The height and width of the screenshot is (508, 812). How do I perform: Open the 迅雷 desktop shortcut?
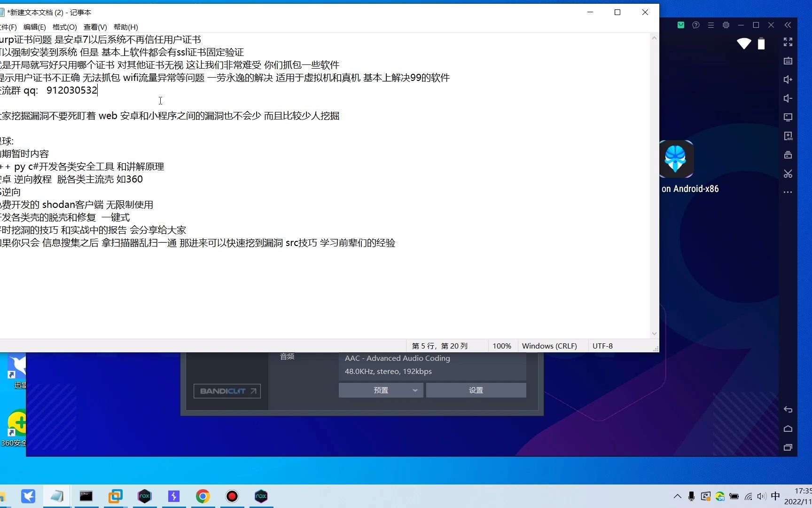(x=16, y=372)
